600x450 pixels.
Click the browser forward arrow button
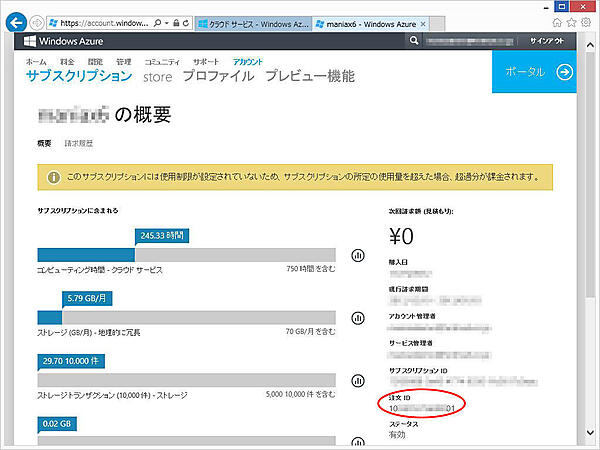tap(37, 22)
